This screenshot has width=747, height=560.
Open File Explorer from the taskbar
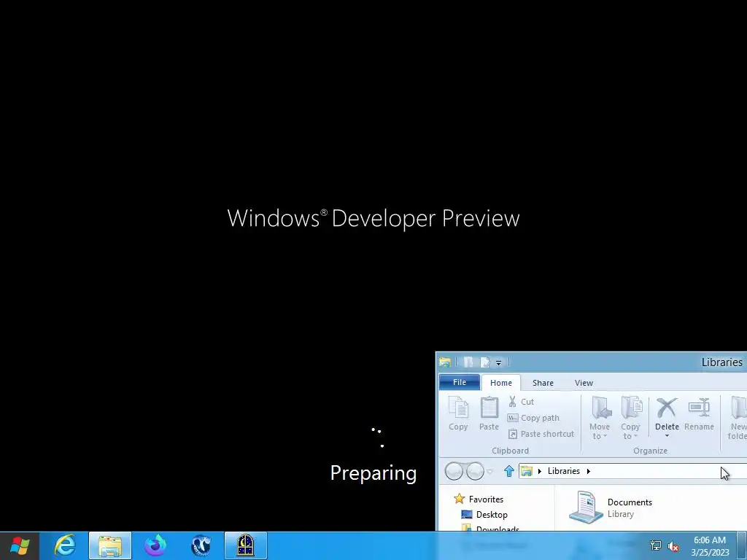109,545
